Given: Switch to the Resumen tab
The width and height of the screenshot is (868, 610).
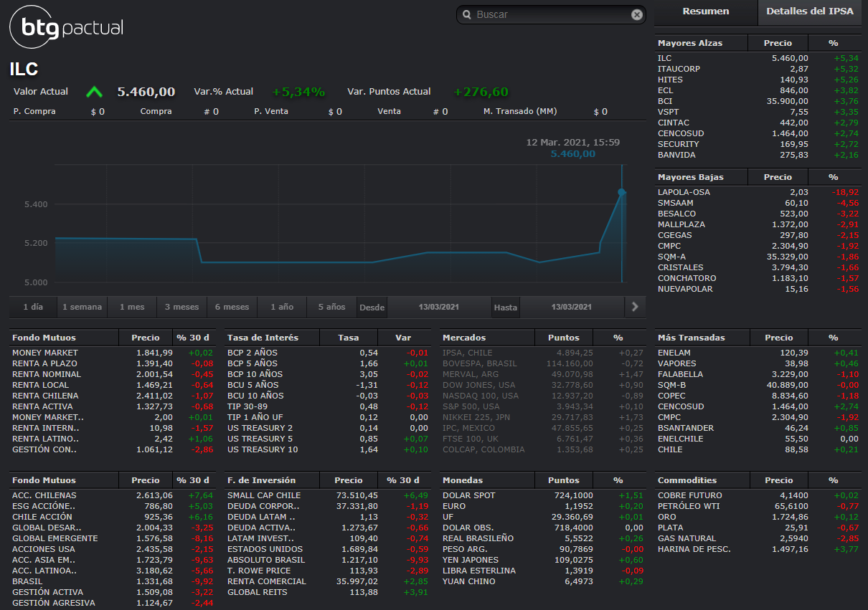Looking at the screenshot, I should tap(705, 11).
